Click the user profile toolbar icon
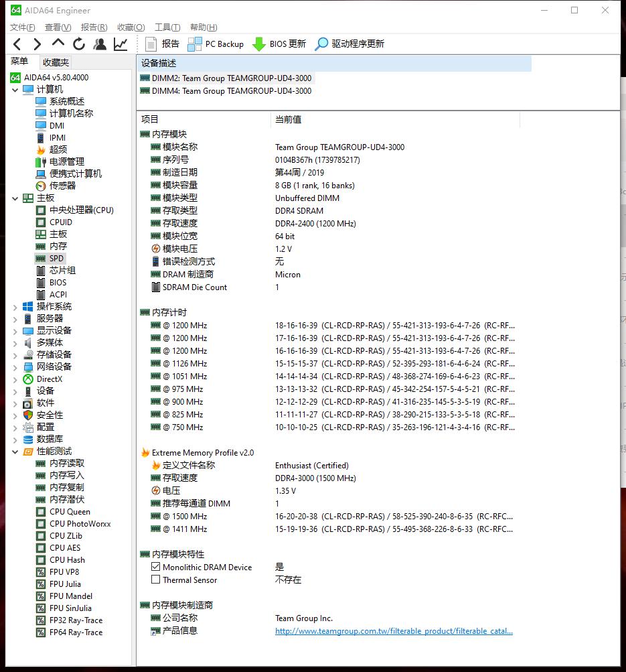 click(100, 44)
